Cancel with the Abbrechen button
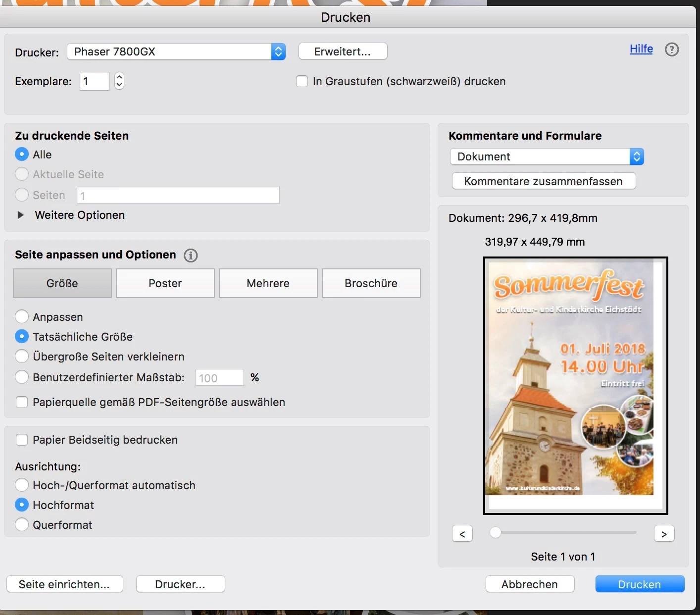The image size is (700, 615). (530, 584)
